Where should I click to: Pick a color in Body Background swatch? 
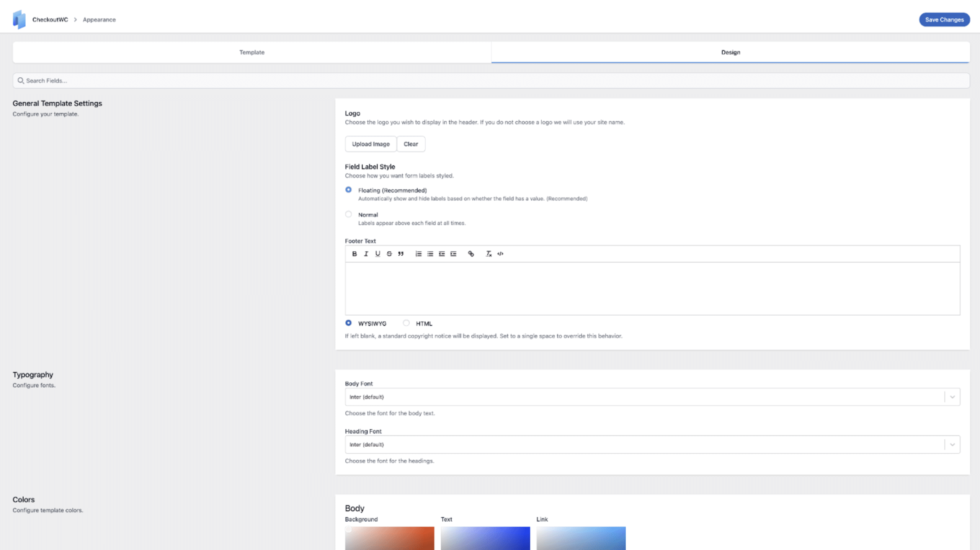(x=389, y=538)
